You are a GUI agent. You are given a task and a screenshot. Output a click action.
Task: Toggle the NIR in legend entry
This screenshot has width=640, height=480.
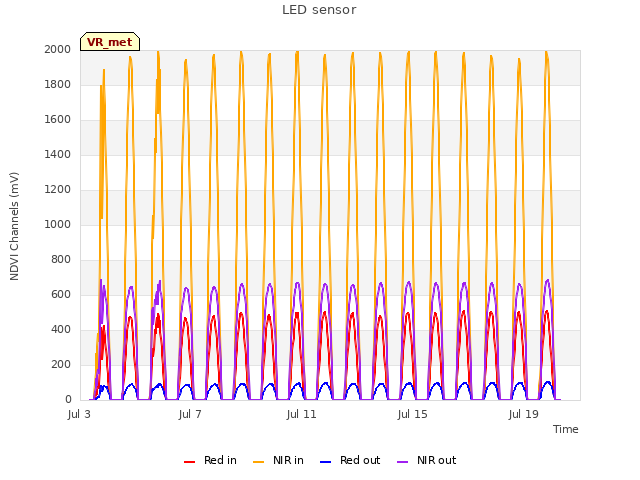(278, 460)
